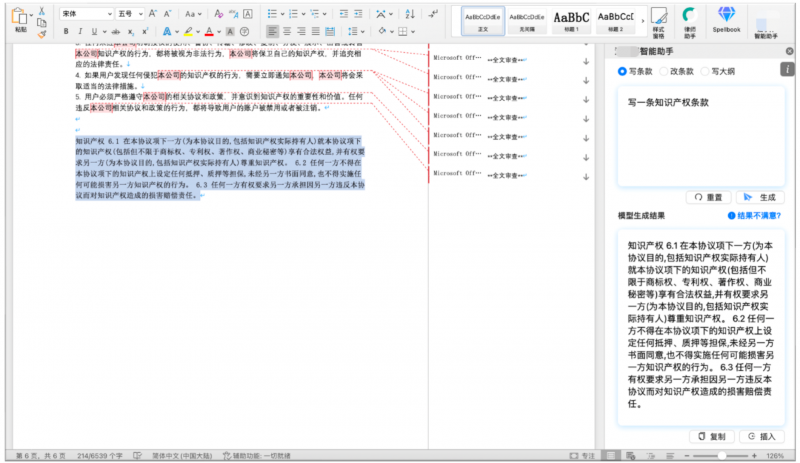Click the Clear Formatting icon
The width and height of the screenshot is (800, 463).
[218, 14]
